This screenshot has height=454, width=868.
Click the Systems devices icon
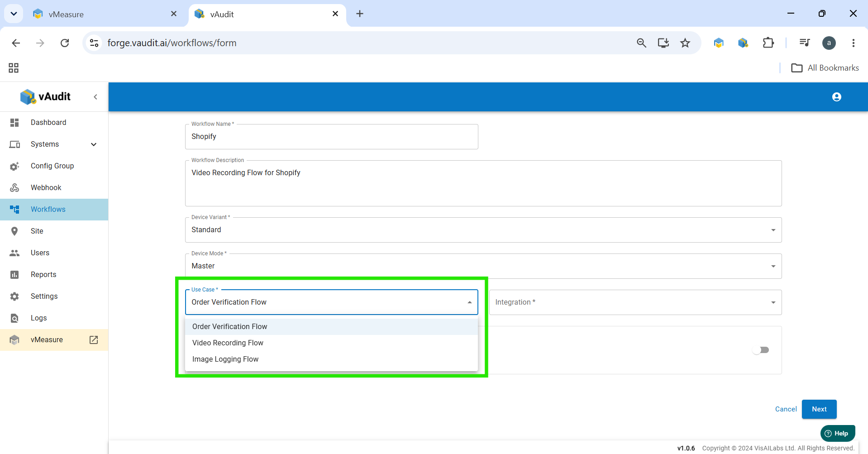14,144
